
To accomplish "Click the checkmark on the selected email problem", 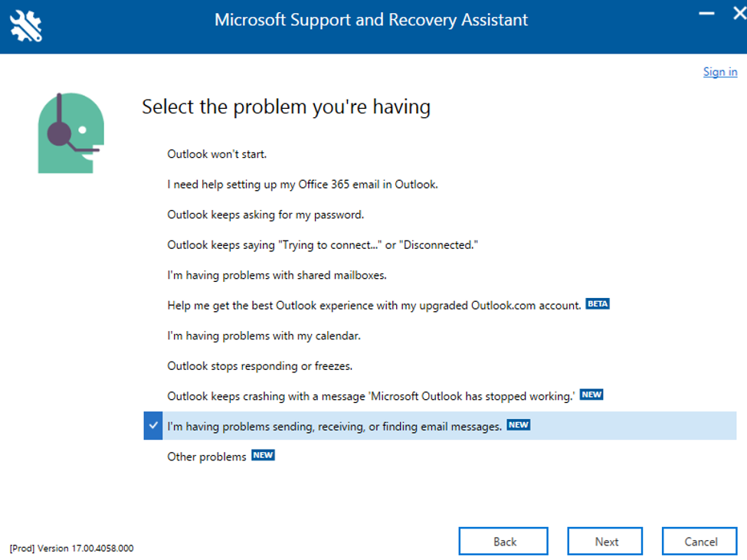I will click(153, 426).
